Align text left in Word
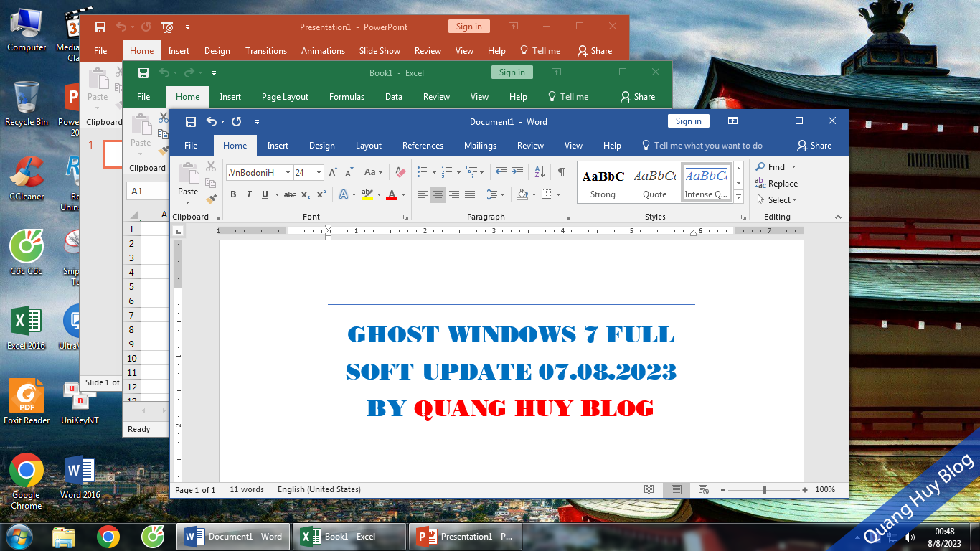Screen dimensions: 980x551 pyautogui.click(x=423, y=194)
